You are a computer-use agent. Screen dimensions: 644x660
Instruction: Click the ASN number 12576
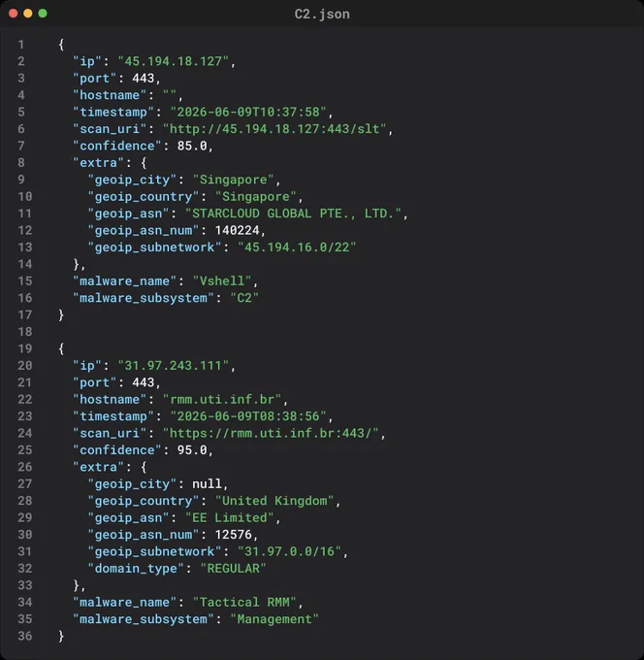(234, 535)
